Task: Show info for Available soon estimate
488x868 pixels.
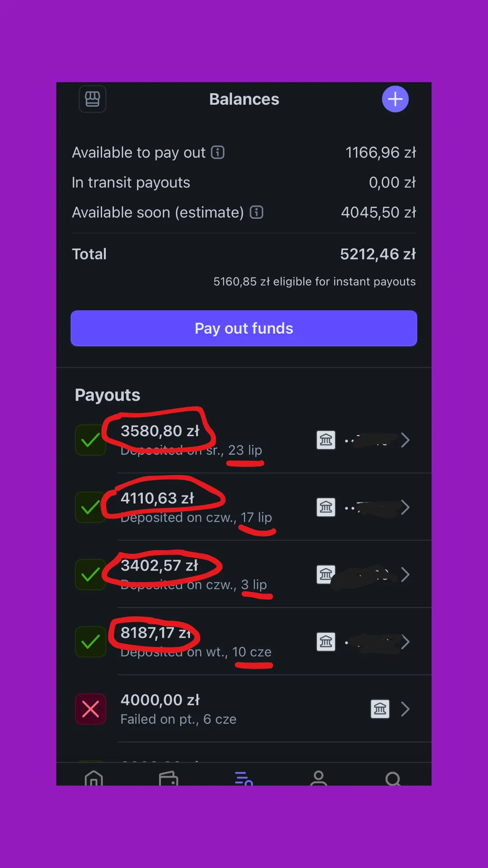Action: (257, 212)
